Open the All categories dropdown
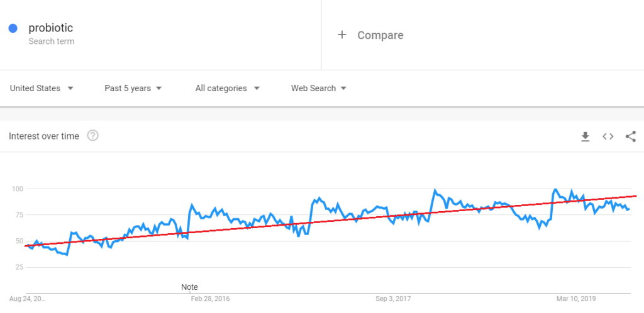This screenshot has height=313, width=644. [228, 88]
